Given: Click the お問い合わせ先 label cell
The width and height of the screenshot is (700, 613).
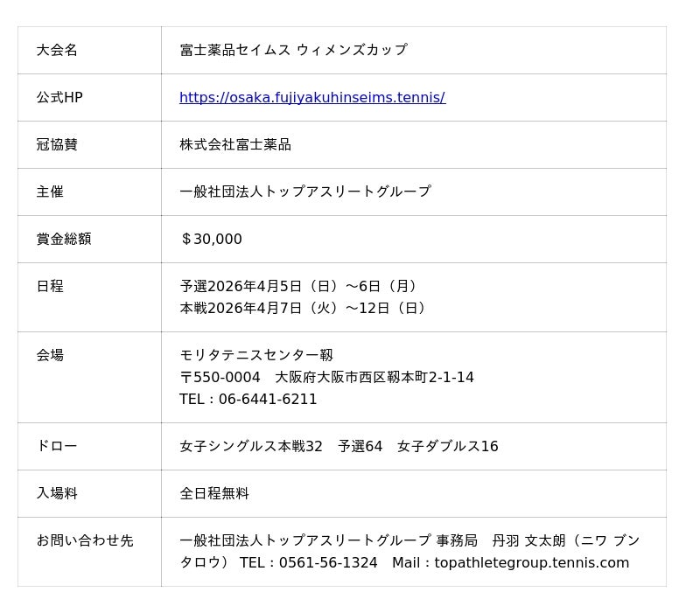Looking at the screenshot, I should click(x=85, y=540).
